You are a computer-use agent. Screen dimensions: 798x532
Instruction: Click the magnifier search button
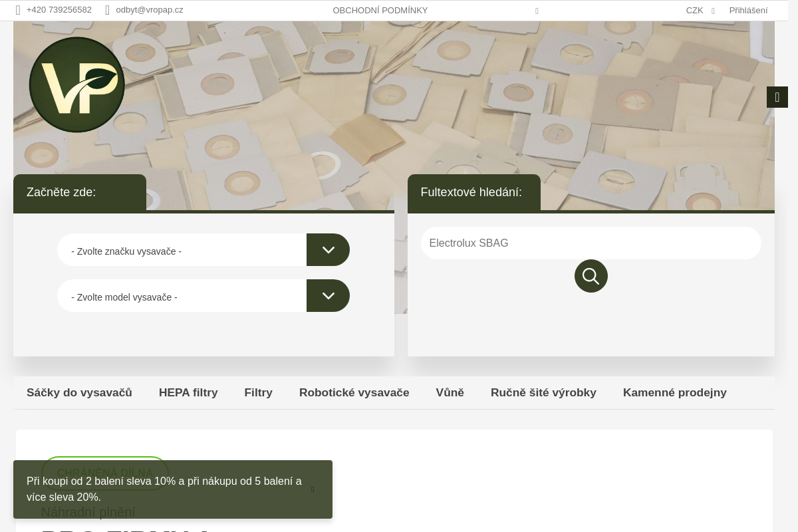[591, 276]
